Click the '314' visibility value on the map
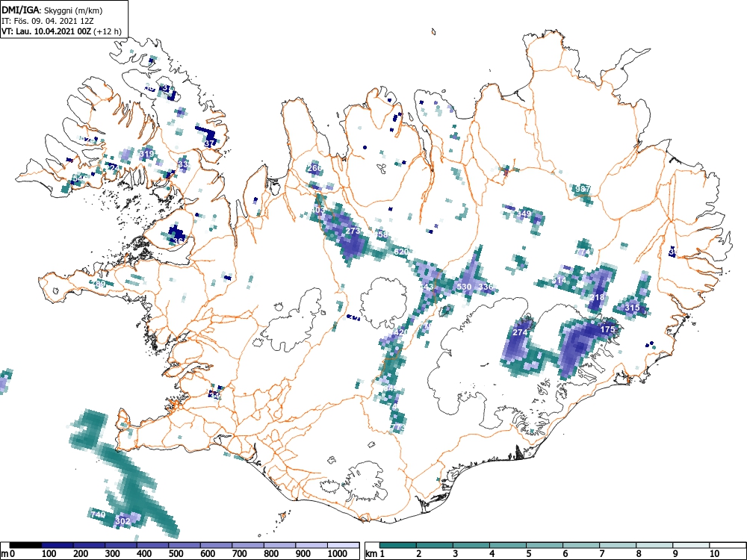 click(559, 281)
